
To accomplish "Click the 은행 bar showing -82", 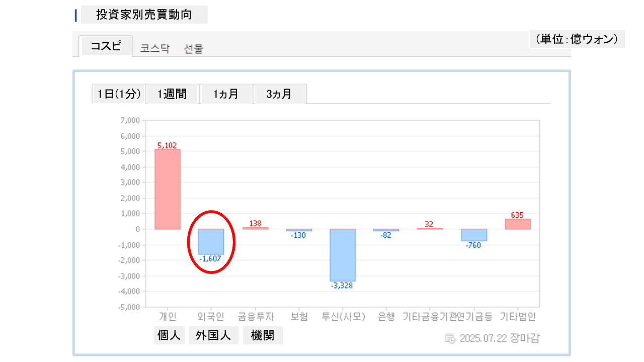I will pos(386,230).
